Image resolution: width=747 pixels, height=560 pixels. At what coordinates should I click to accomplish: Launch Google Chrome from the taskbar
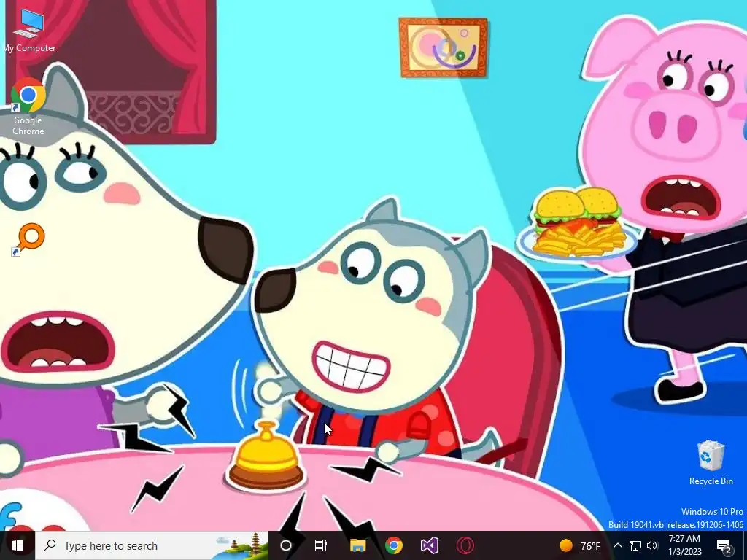393,545
